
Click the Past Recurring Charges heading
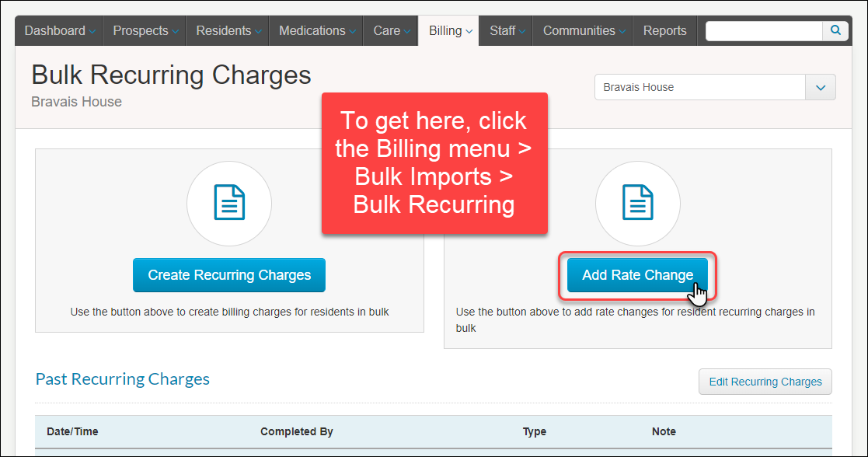click(122, 379)
